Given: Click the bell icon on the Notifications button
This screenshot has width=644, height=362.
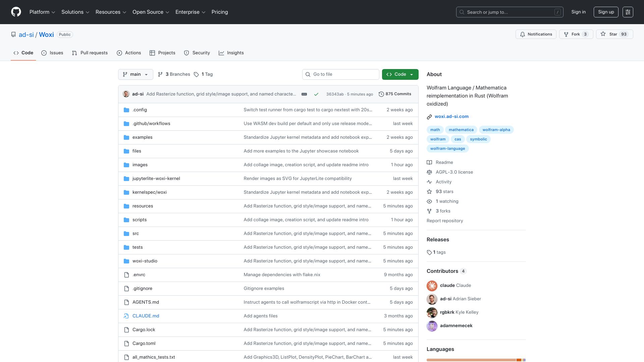Looking at the screenshot, I should [x=523, y=34].
